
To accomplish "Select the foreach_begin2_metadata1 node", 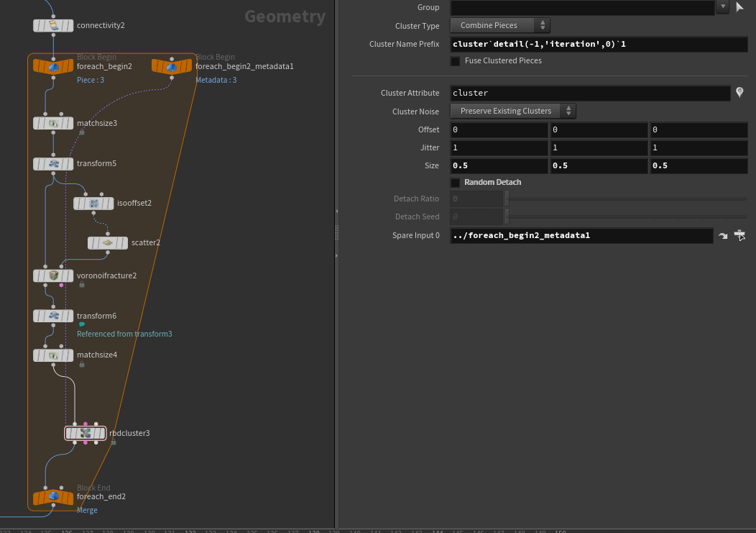I will pos(172,67).
